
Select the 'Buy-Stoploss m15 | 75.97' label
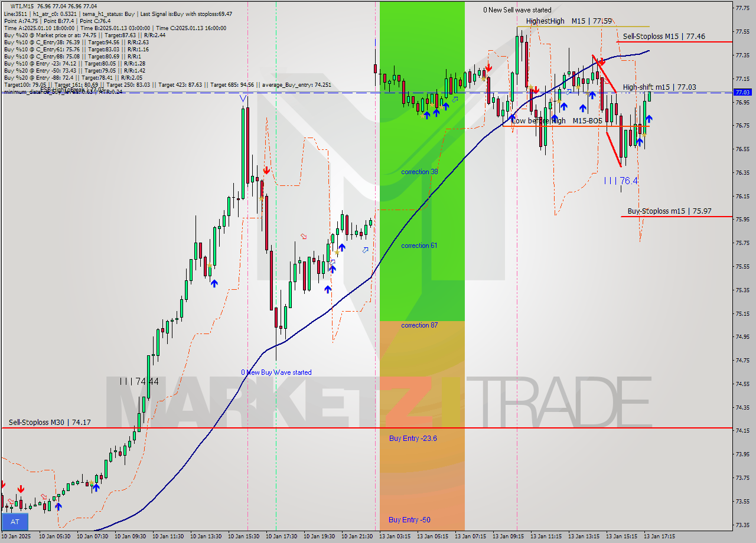(669, 211)
